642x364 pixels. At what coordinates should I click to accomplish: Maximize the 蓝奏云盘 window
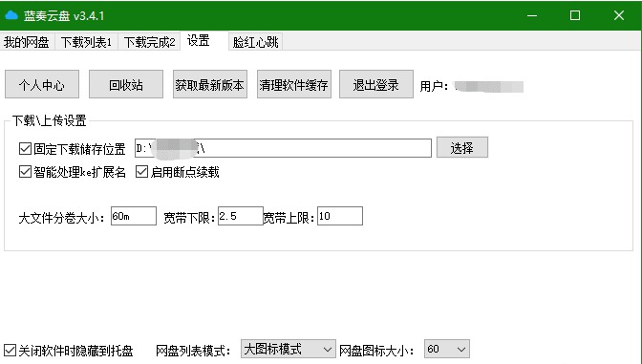pyautogui.click(x=575, y=15)
